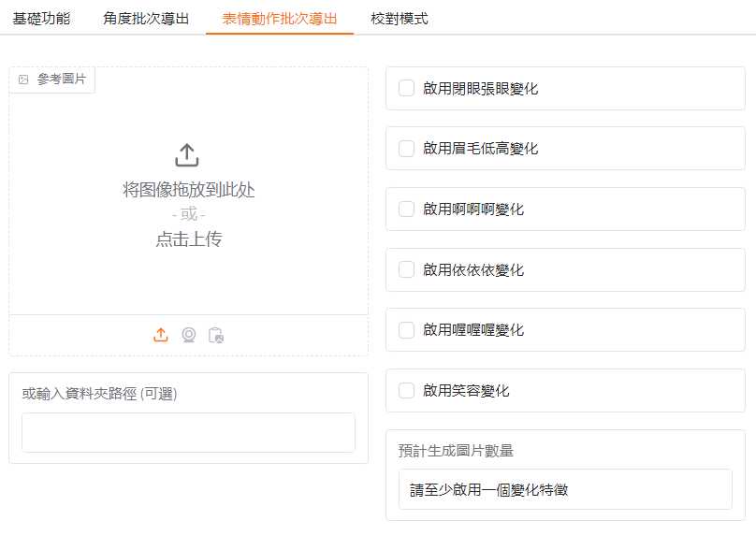Enable 啟用閉眼張眼變化 checkbox

click(x=406, y=88)
